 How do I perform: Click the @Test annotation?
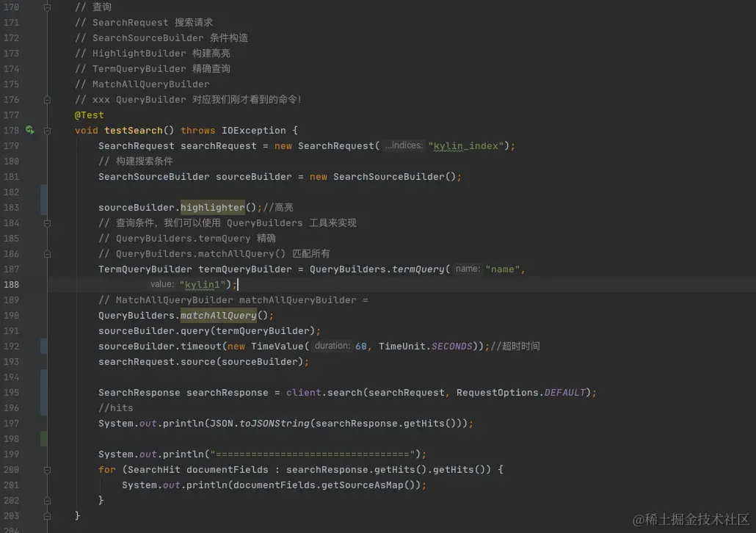pos(90,115)
